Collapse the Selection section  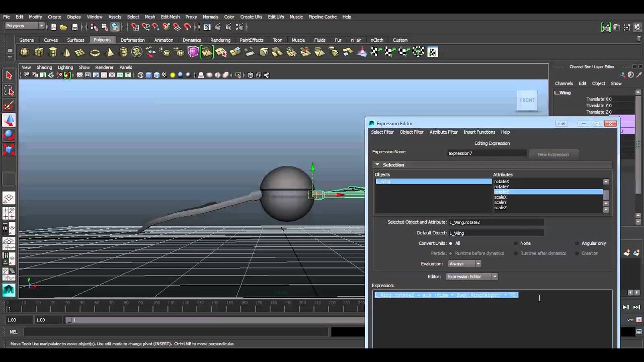coord(377,165)
